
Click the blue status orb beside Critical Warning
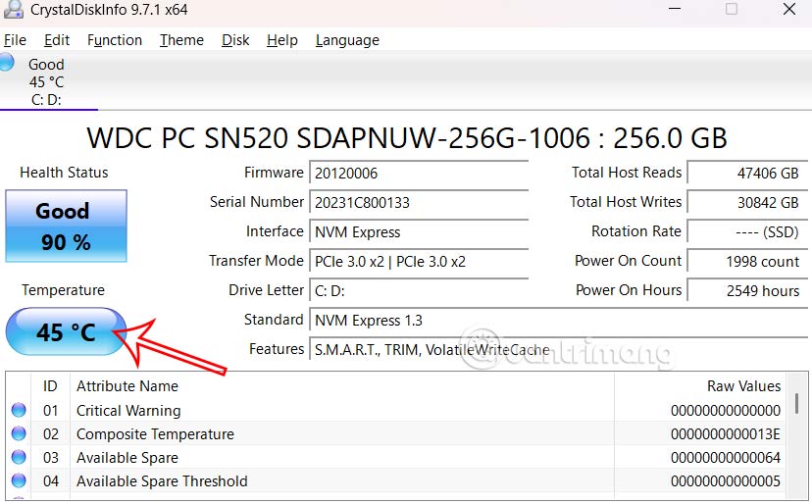click(x=19, y=411)
